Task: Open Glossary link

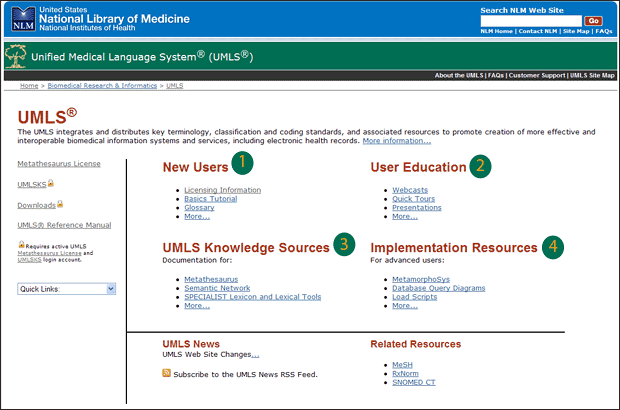Action: click(199, 208)
